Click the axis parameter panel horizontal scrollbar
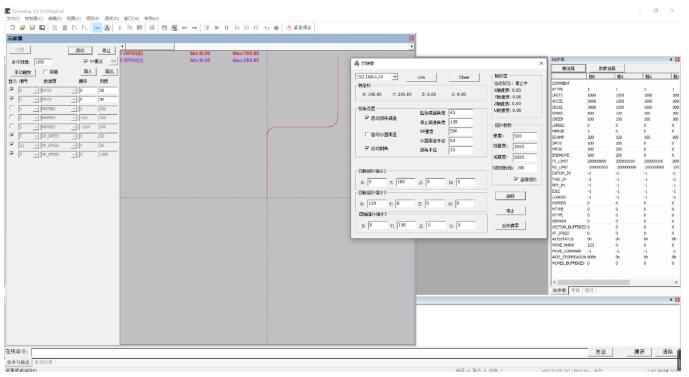Image resolution: width=689 pixels, height=377 pixels. coord(615,282)
